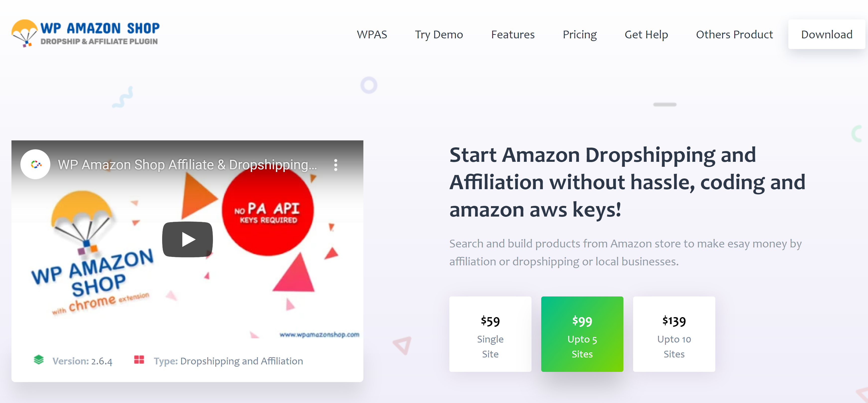Image resolution: width=868 pixels, height=403 pixels.
Task: Open the WPAS menu item
Action: click(x=372, y=34)
